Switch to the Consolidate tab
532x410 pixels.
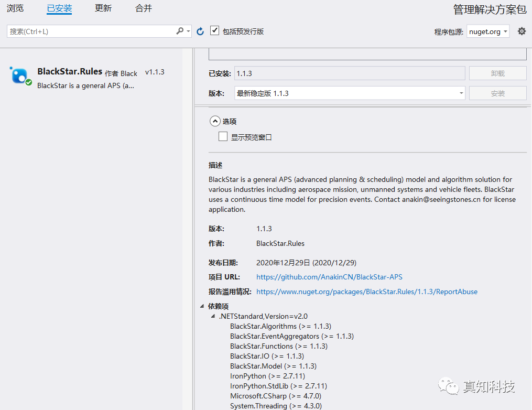coord(144,8)
